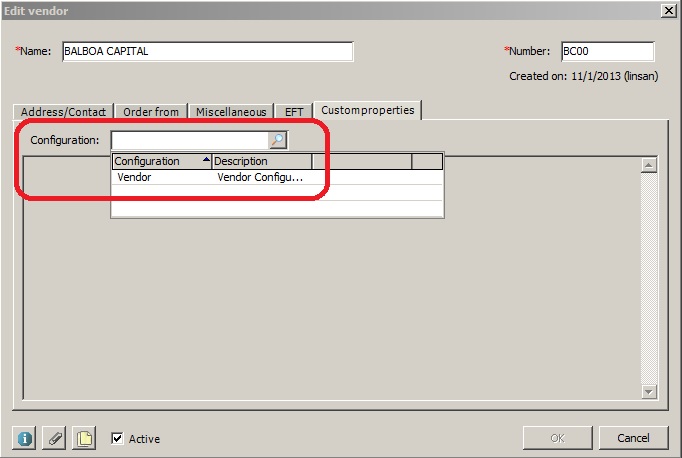682x458 pixels.
Task: Select the Vendor configuration row
Action: pos(277,177)
